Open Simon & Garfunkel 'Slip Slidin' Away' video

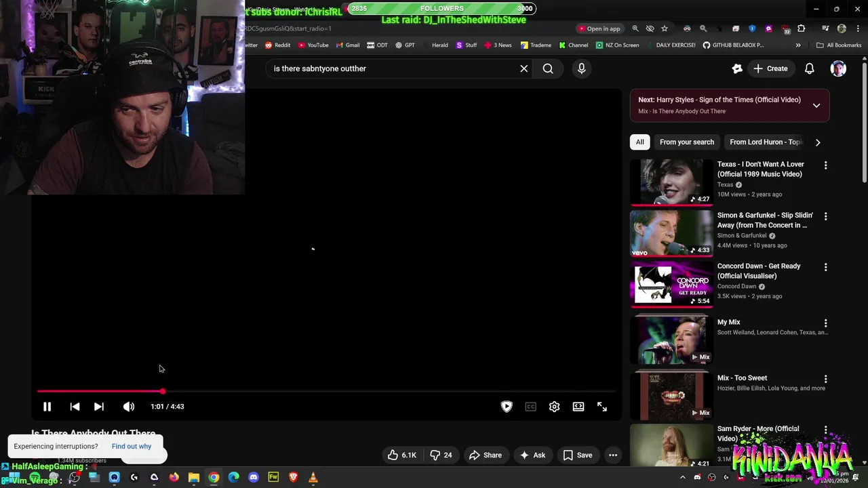(x=671, y=232)
